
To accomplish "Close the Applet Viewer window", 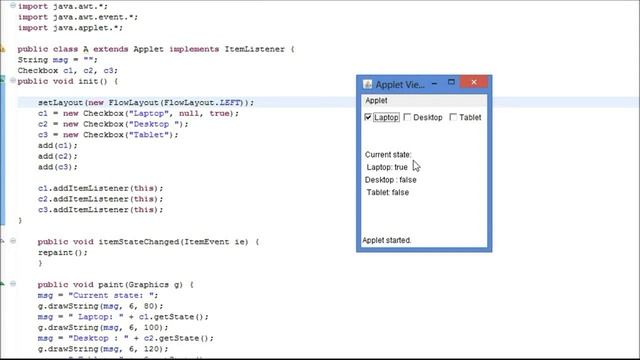I will click(474, 82).
